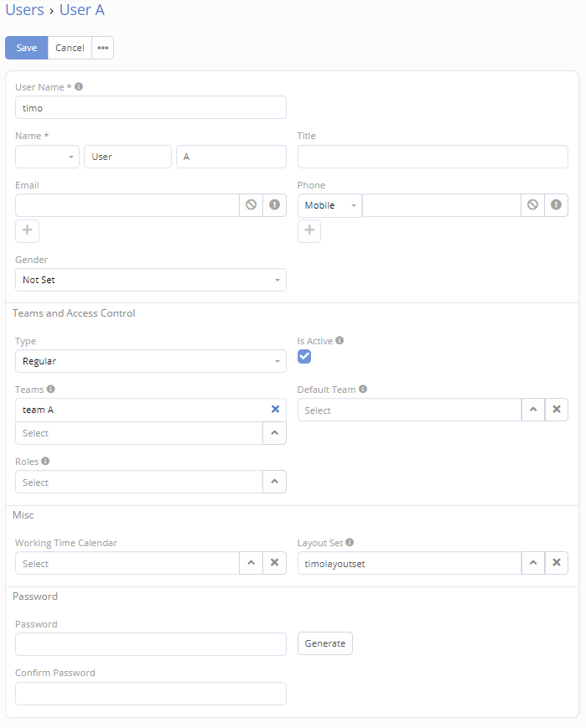Click the phone opted-out ban icon
586x728 pixels.
click(x=532, y=205)
